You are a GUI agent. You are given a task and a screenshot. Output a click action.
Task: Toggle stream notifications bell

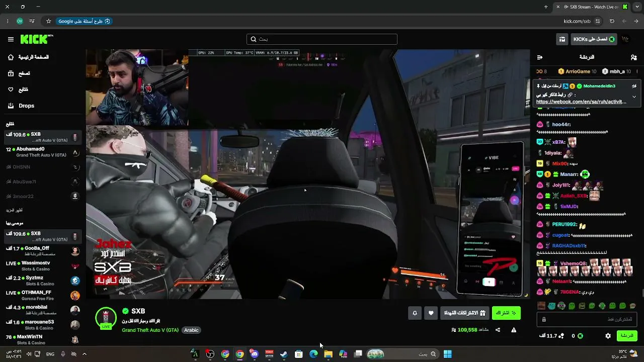point(415,313)
